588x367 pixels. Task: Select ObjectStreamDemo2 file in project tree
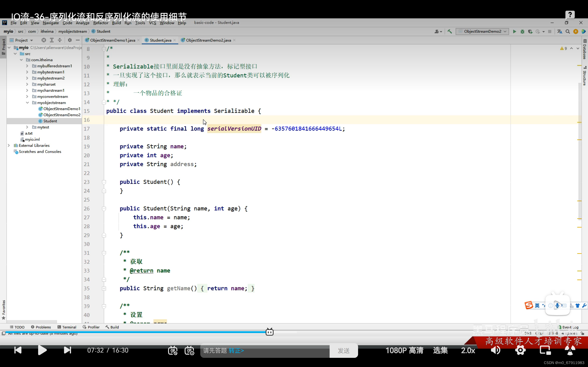click(62, 115)
